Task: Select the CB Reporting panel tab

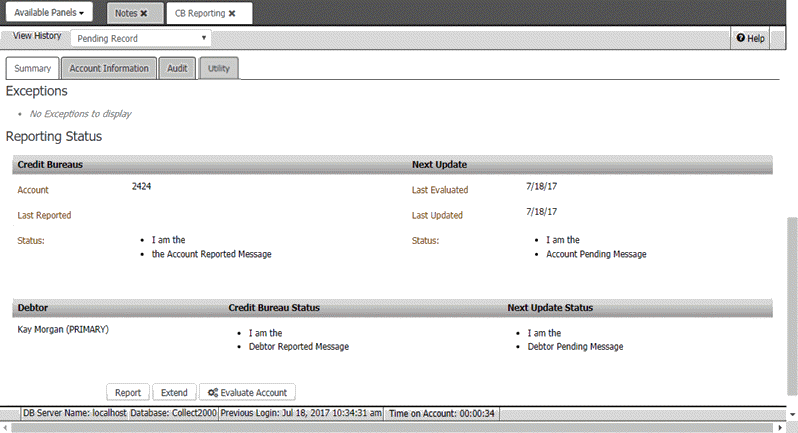Action: [200, 13]
